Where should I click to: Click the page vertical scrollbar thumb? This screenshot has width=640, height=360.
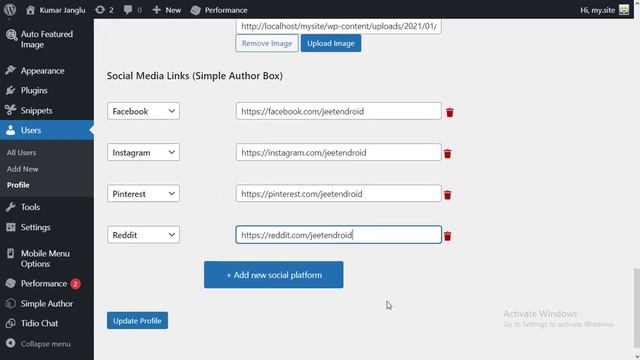coord(636,308)
